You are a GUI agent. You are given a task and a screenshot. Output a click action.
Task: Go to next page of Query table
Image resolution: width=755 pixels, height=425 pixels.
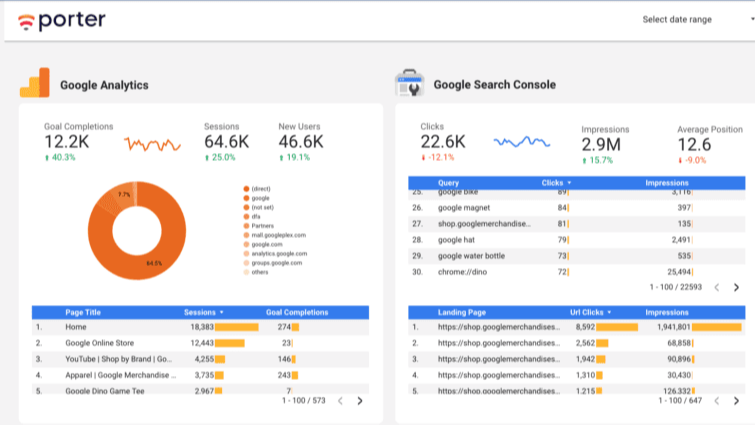pos(736,287)
